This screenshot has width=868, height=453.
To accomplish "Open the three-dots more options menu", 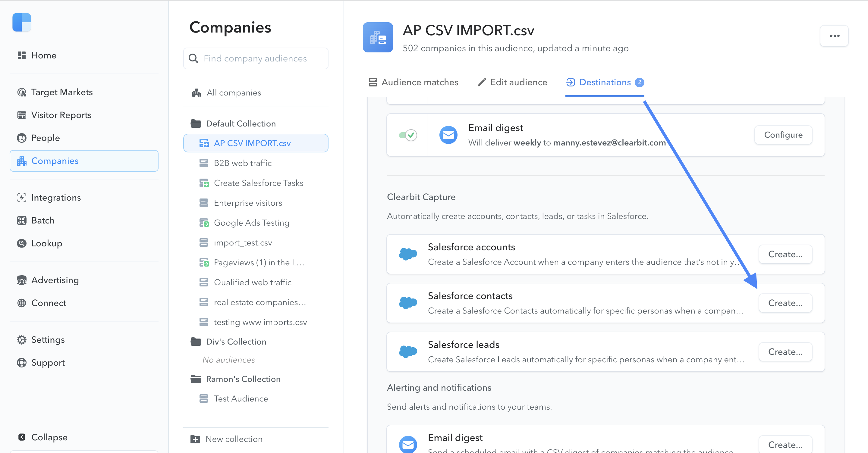I will point(834,36).
